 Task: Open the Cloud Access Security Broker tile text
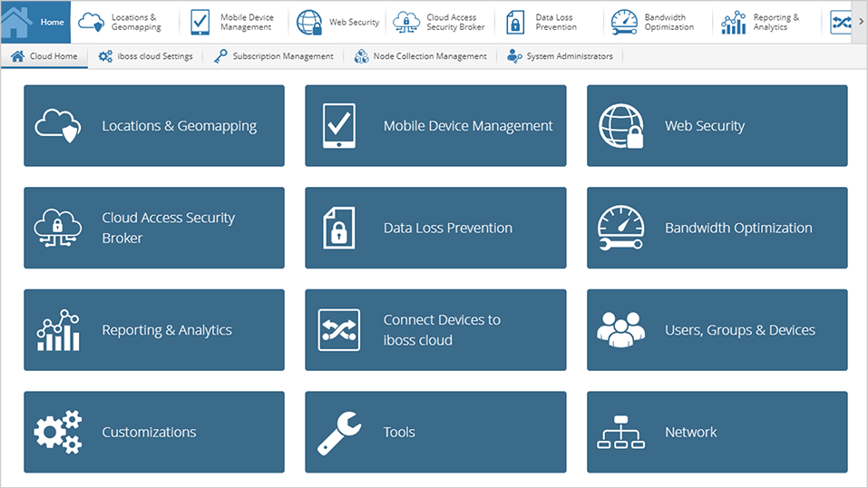tap(169, 228)
